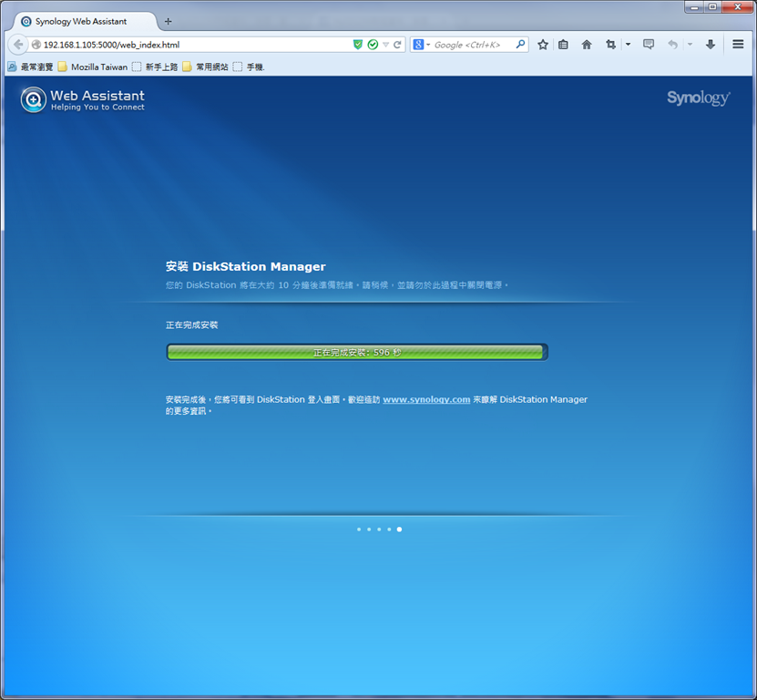
Task: Click the green checkmark icon in the address bar
Action: click(x=373, y=45)
